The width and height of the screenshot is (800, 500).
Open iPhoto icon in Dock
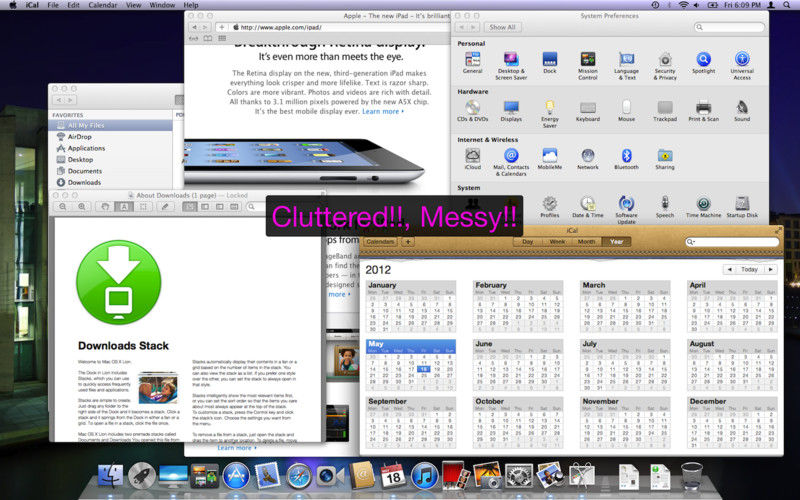tap(487, 476)
